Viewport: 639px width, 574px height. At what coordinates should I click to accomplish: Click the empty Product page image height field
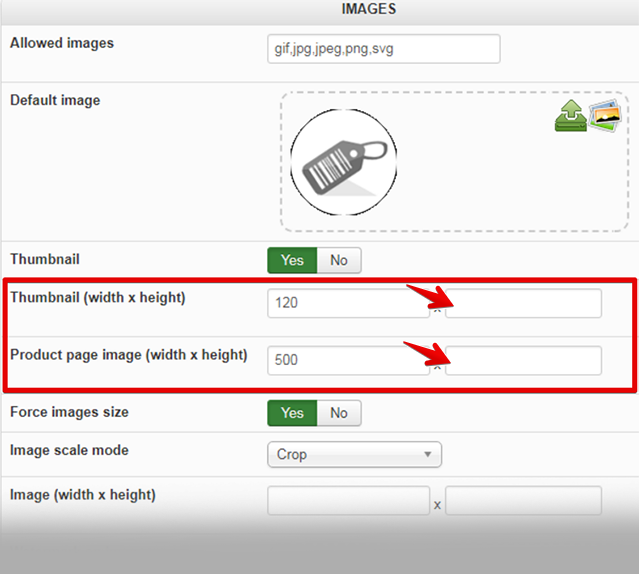[x=523, y=361]
